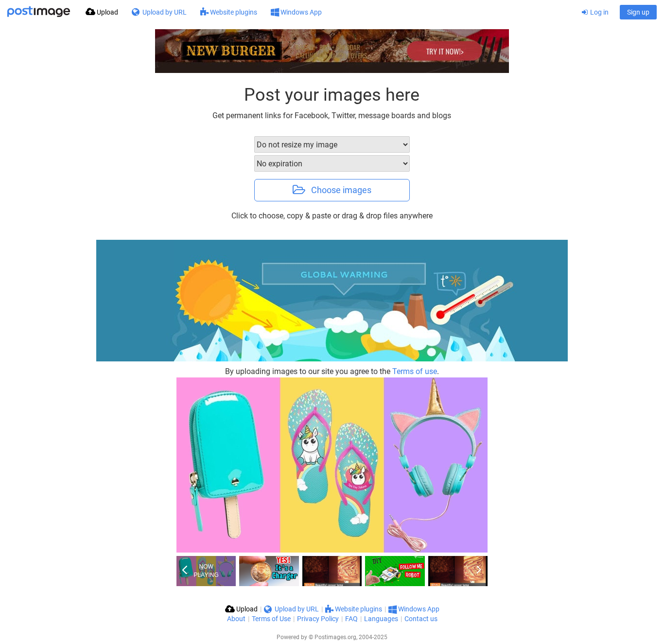This screenshot has width=664, height=644.
Task: Click the folder icon in Choose images
Action: tap(299, 190)
